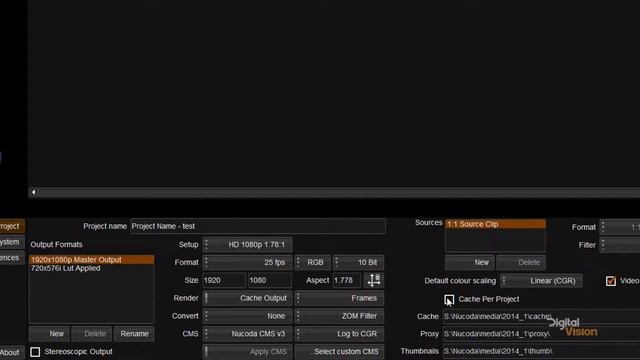640x360 pixels.
Task: Click the Cache path field
Action: click(x=541, y=316)
